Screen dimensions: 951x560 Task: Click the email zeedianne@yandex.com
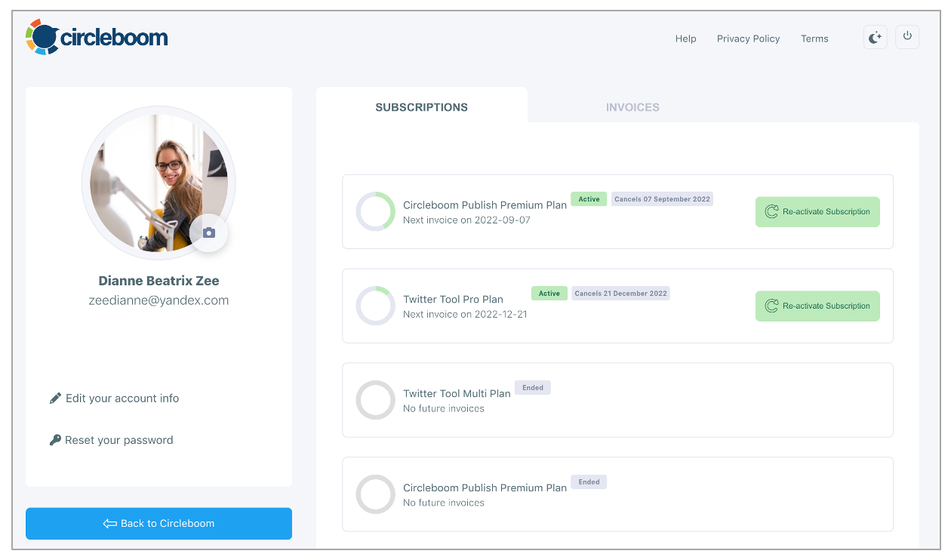tap(158, 300)
